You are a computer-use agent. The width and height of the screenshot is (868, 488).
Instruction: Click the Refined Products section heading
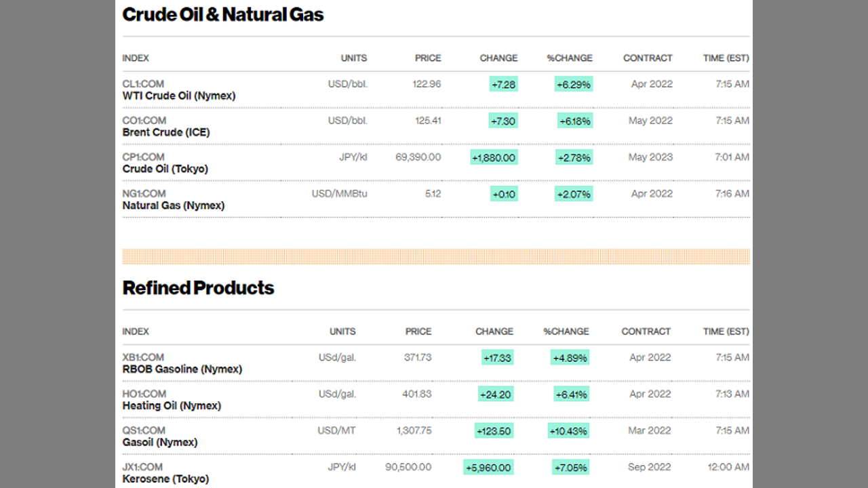point(198,288)
